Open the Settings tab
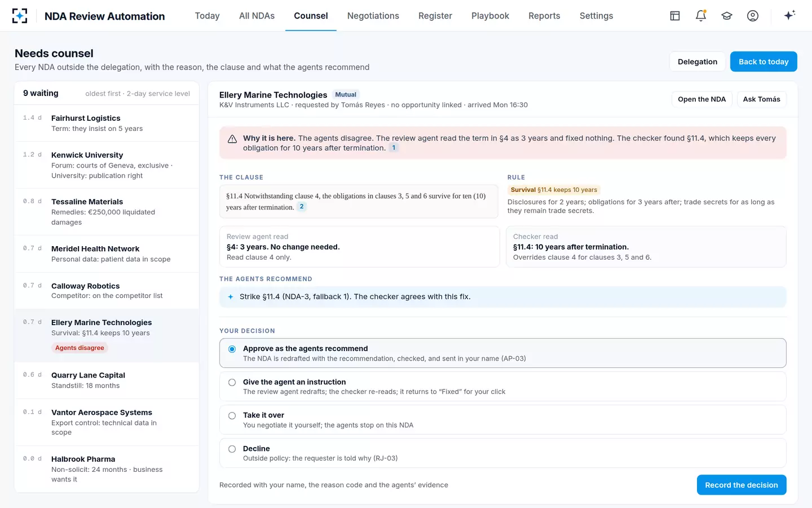 point(596,16)
